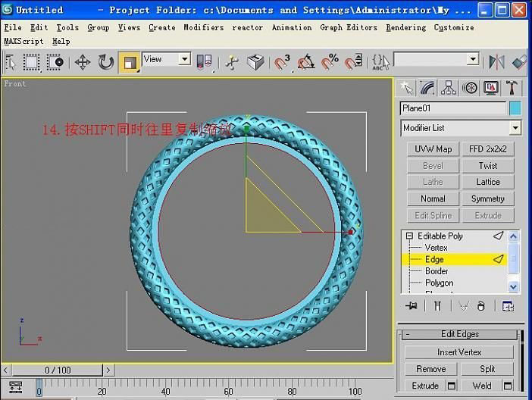Collapse the Editable Poly tree node
532x400 pixels.
point(409,236)
